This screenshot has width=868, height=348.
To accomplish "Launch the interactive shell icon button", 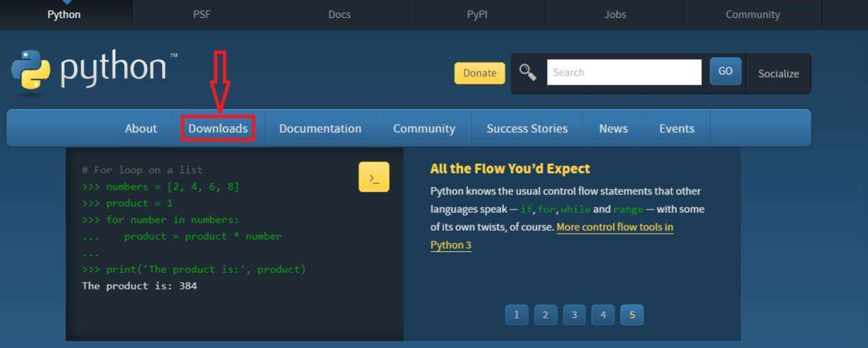I will click(x=374, y=177).
